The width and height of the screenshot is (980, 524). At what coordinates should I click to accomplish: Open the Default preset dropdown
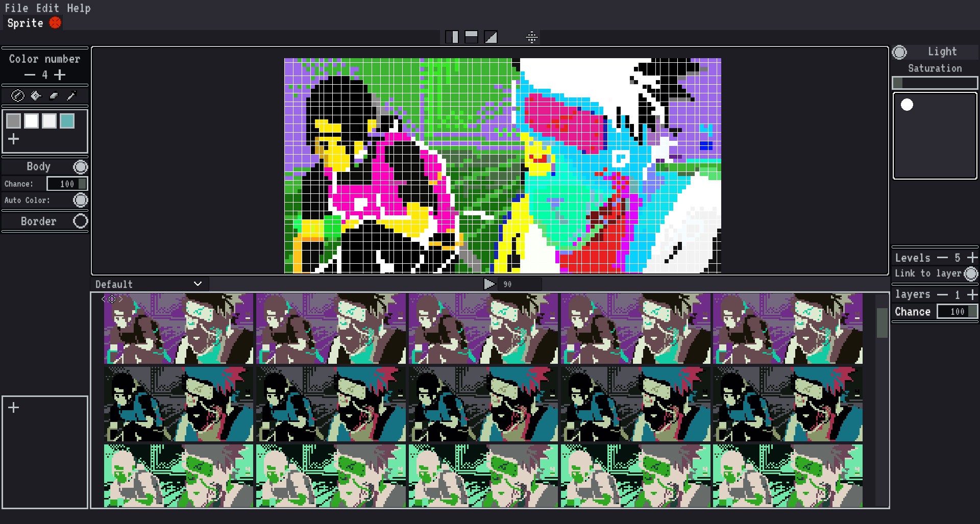(149, 284)
